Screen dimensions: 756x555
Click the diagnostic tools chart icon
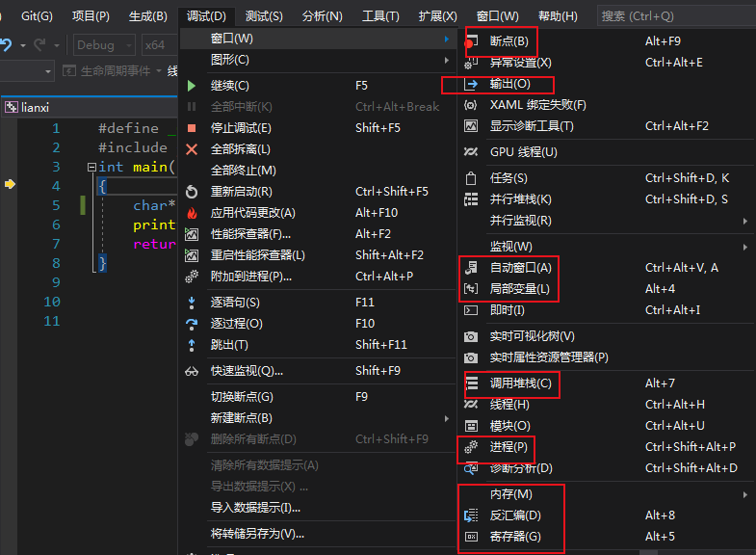[471, 126]
